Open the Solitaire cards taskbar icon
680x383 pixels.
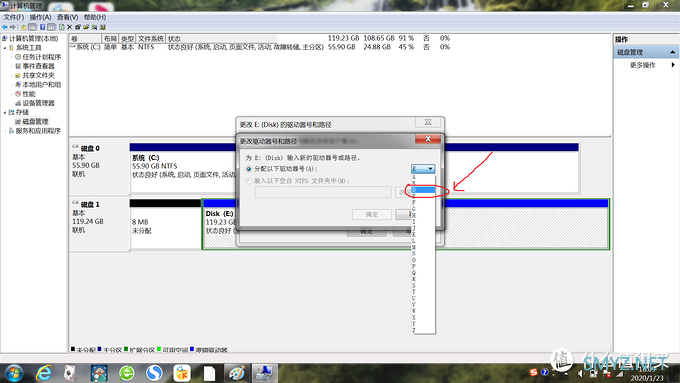(70, 373)
